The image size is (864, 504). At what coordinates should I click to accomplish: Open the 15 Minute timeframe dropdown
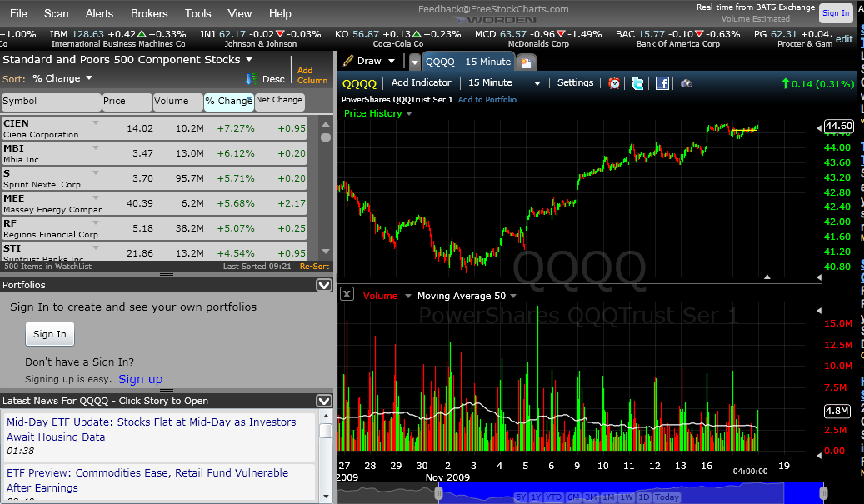[x=537, y=83]
